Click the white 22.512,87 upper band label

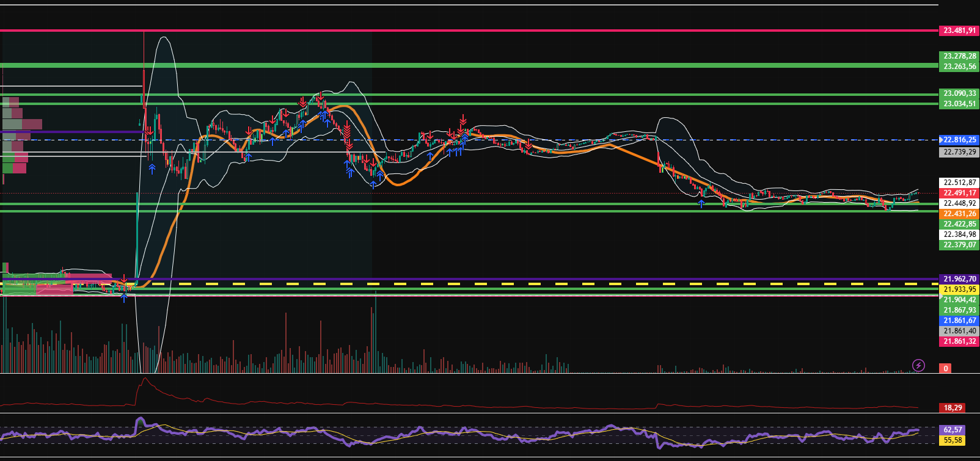pyautogui.click(x=959, y=183)
